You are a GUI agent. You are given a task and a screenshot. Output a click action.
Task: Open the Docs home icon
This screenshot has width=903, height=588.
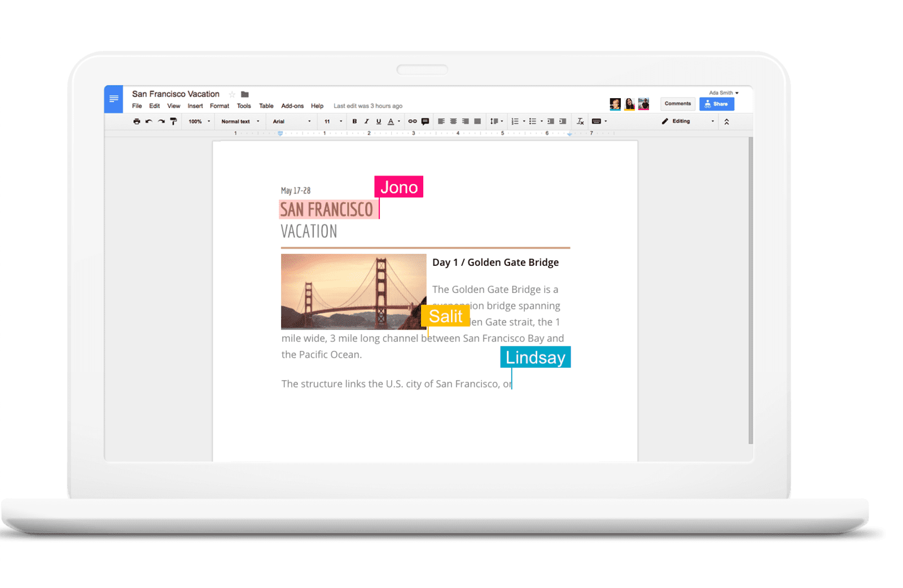[x=113, y=99]
